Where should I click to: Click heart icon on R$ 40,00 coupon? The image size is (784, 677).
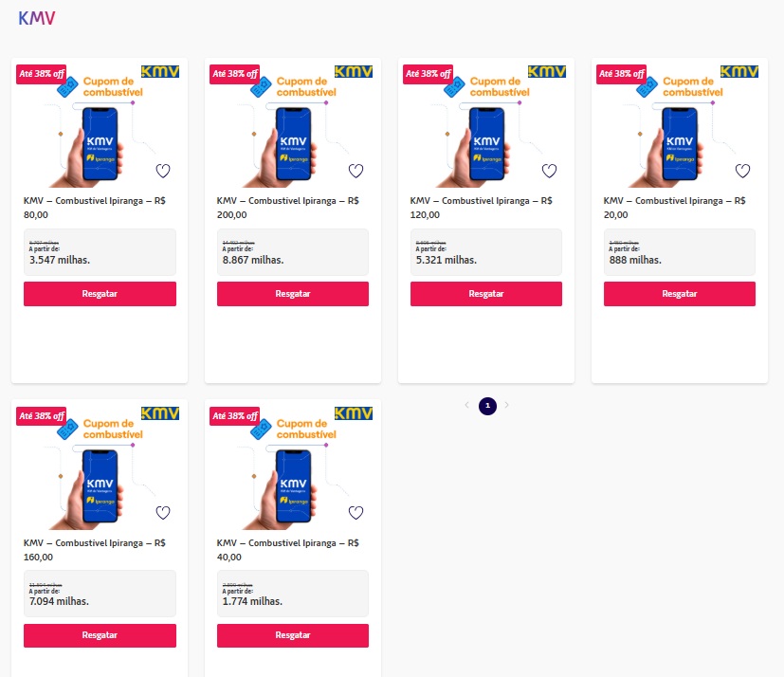(356, 513)
